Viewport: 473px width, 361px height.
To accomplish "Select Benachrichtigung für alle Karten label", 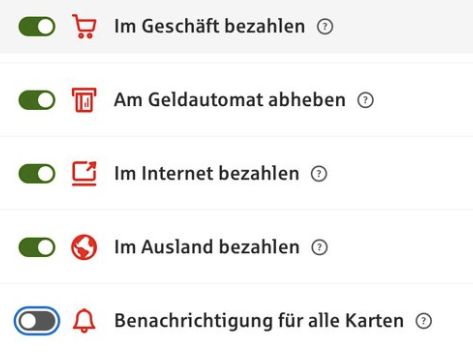I will (259, 321).
